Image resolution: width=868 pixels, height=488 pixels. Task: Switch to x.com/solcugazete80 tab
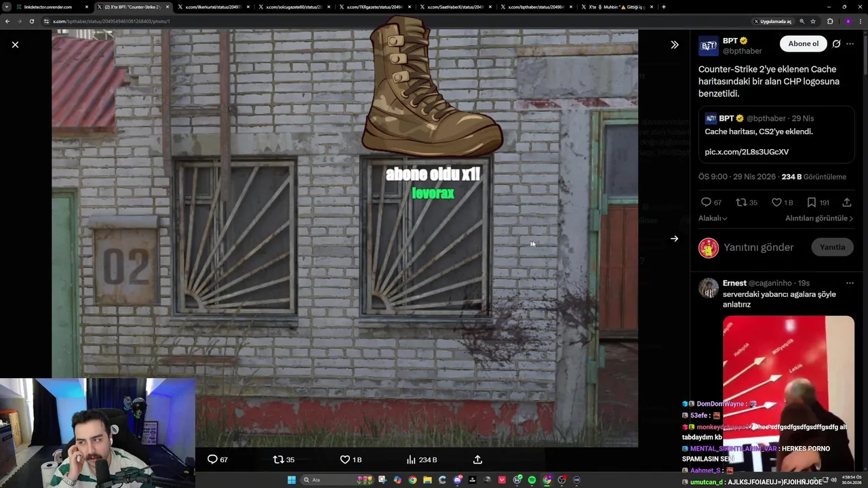pos(293,7)
